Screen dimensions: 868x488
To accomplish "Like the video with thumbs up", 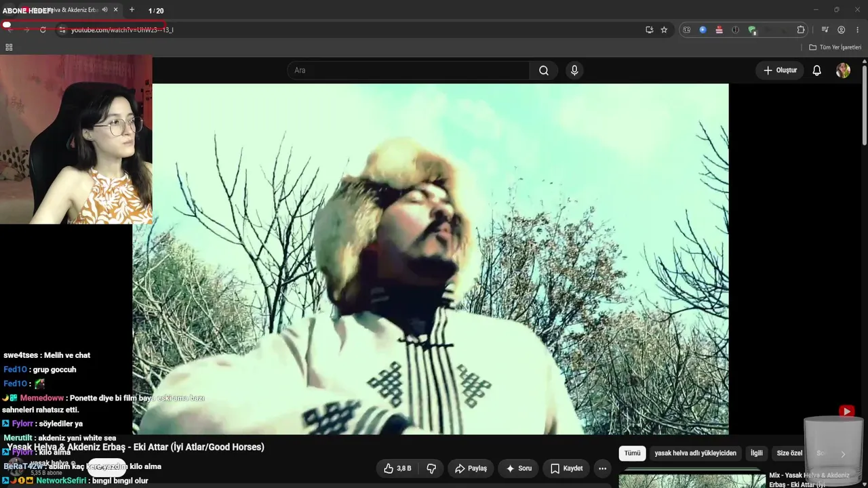I will (398, 468).
